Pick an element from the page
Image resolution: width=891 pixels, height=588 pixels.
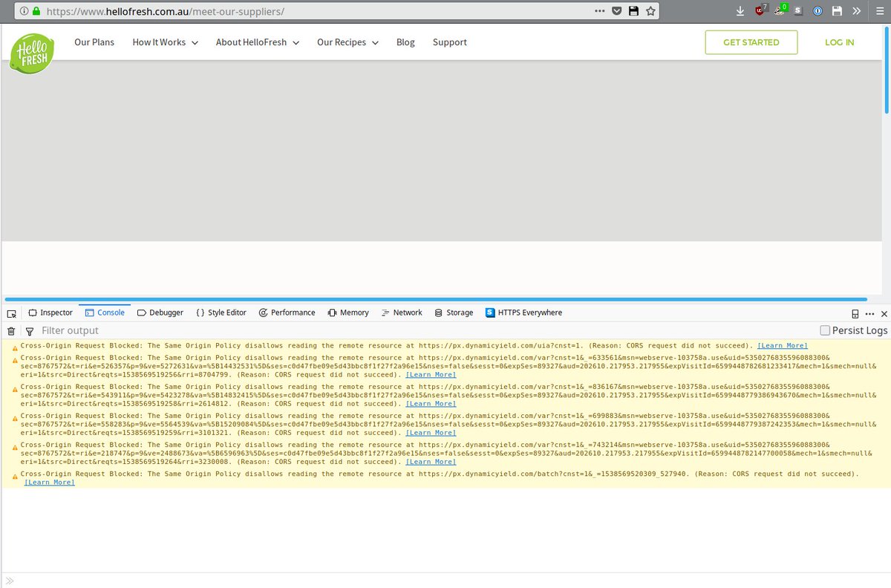11,313
